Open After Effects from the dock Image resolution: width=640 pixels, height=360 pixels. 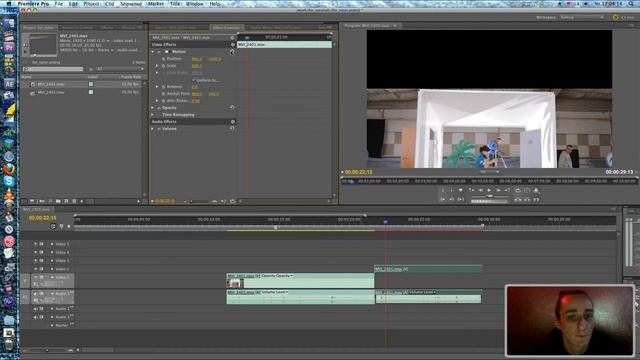click(9, 84)
